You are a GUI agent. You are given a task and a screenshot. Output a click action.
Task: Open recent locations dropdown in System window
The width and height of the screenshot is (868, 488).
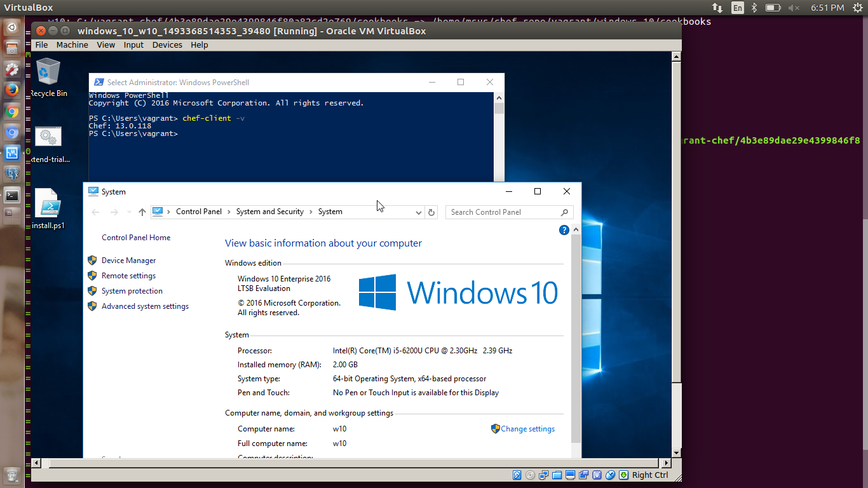point(129,212)
